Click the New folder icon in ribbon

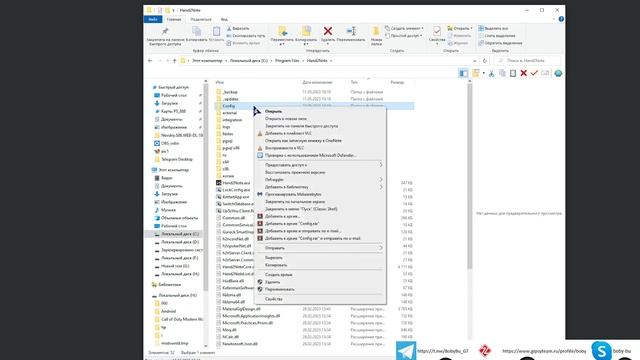376,31
